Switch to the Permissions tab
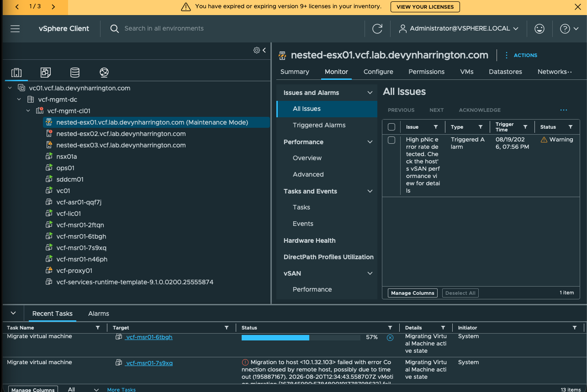Viewport: 587px width, 392px height. pyautogui.click(x=426, y=72)
